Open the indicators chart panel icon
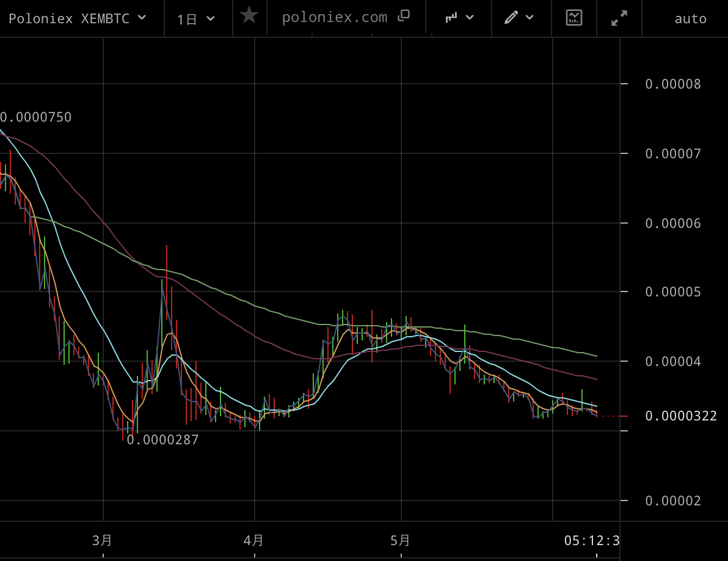Viewport: 728px width, 561px height. point(574,18)
